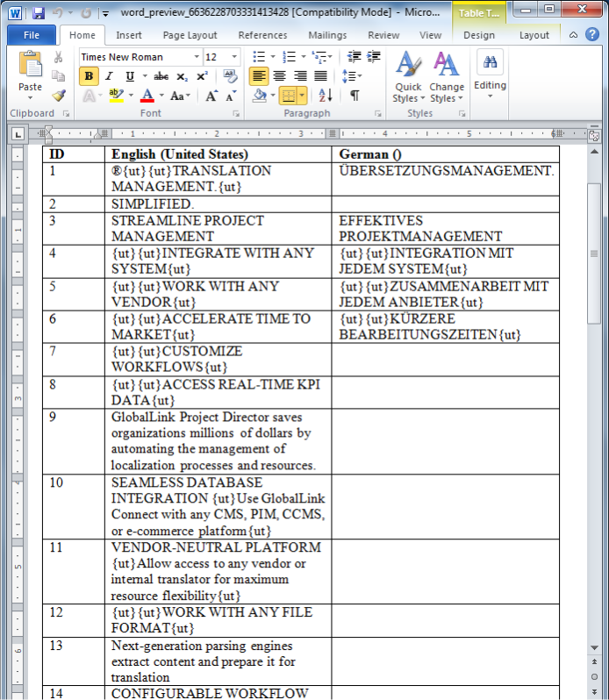The image size is (609, 700).
Task: Open font color picker arrow
Action: pos(161,95)
